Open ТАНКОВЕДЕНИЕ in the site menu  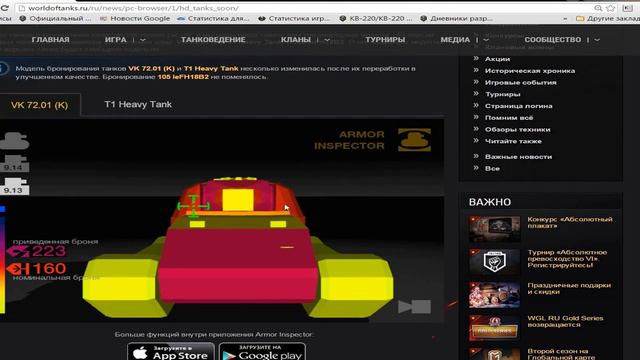[x=213, y=40]
